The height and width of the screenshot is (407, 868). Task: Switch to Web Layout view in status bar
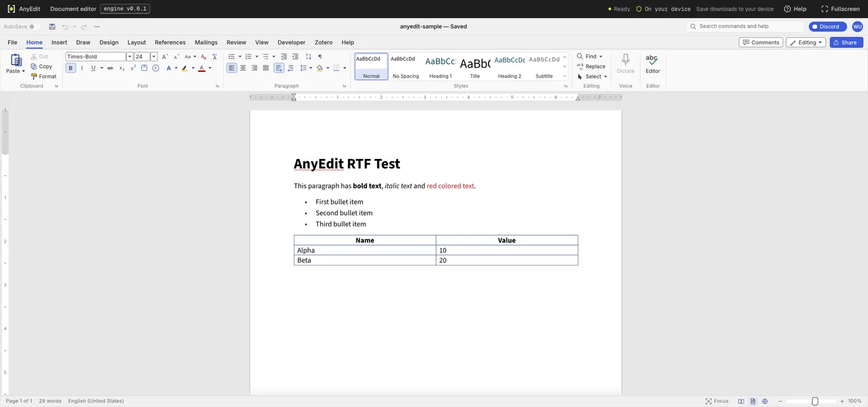point(764,401)
